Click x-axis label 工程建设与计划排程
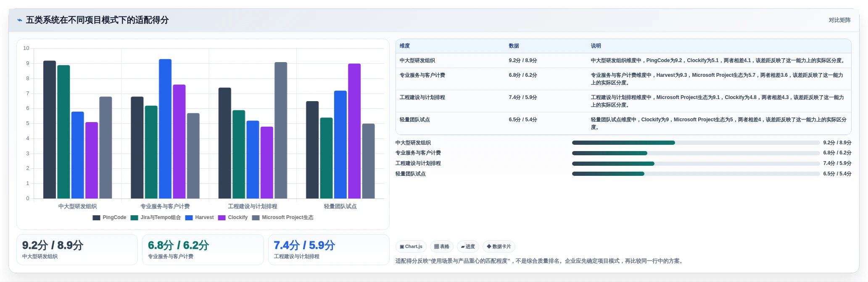The width and height of the screenshot is (868, 282). coord(253,206)
